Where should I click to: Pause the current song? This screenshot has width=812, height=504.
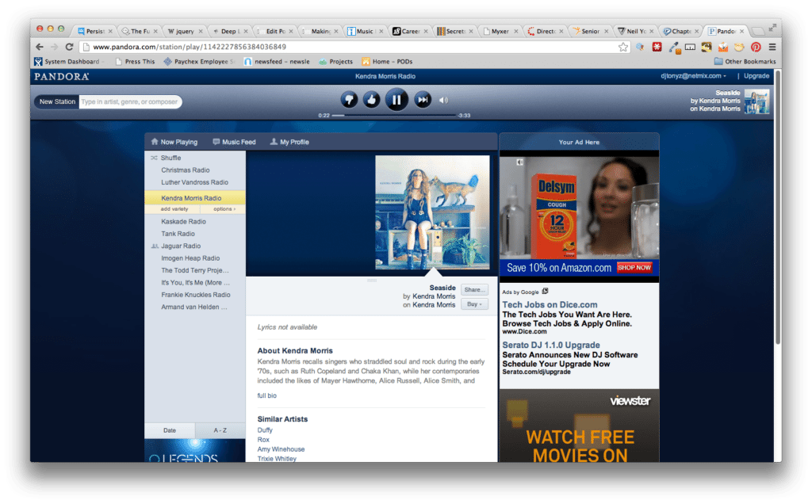(396, 99)
